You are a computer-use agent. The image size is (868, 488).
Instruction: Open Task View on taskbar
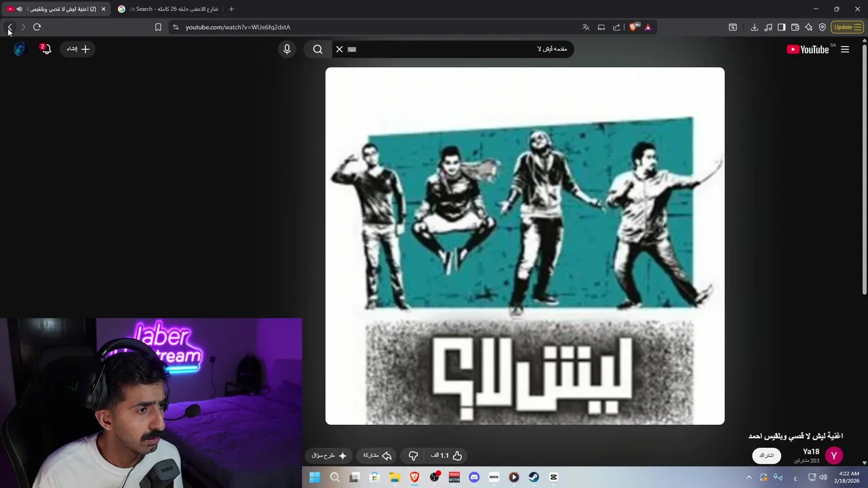tap(354, 477)
